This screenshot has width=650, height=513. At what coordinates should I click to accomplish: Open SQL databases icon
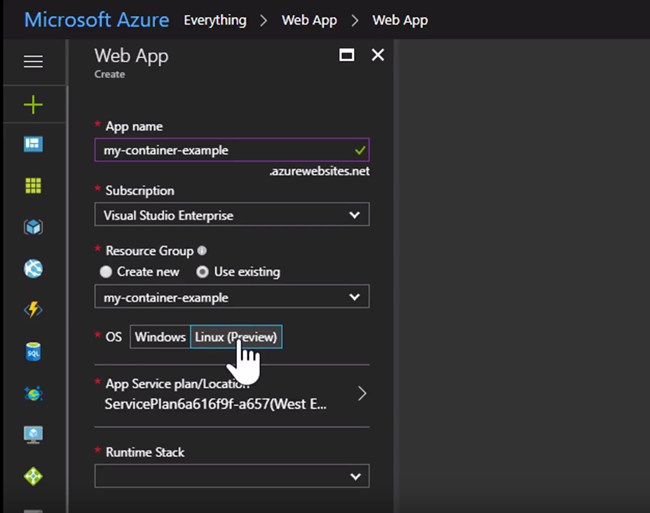tap(33, 351)
